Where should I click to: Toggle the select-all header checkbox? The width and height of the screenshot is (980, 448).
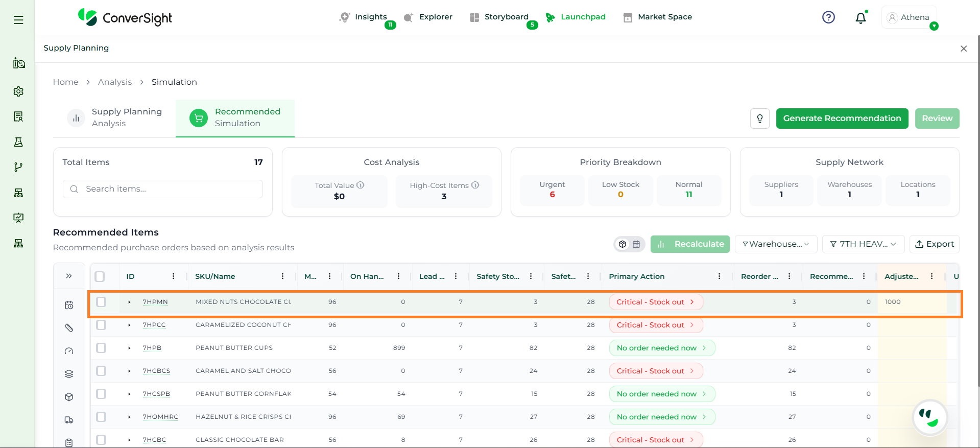coord(100,276)
